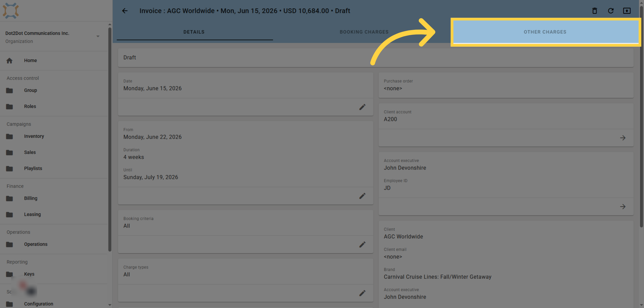
Task: Open Operations menu item
Action: coord(36,244)
